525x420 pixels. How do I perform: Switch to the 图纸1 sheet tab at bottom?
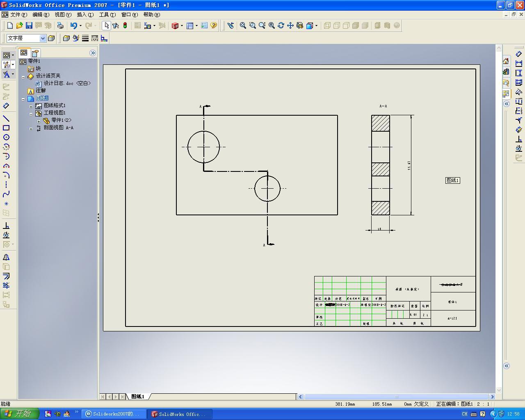[138, 397]
